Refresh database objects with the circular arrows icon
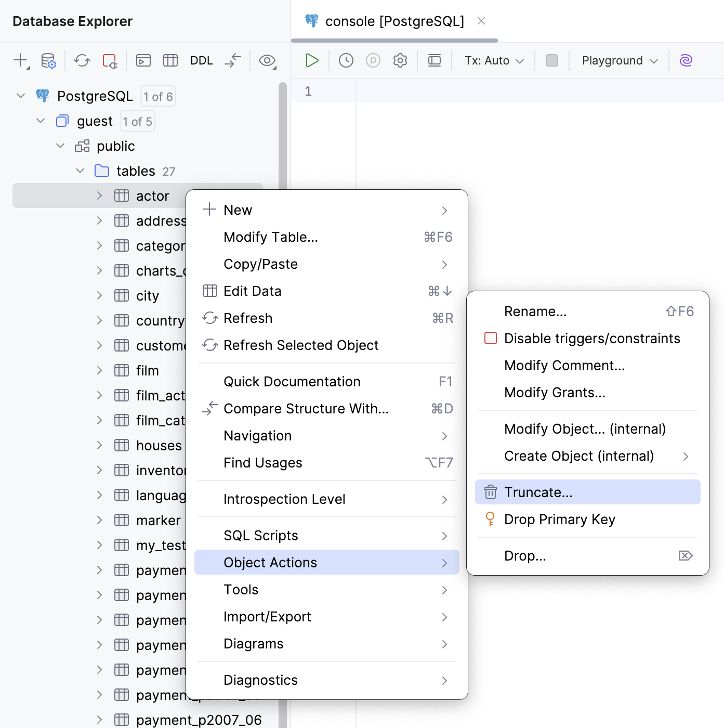The width and height of the screenshot is (724, 728). (x=82, y=60)
